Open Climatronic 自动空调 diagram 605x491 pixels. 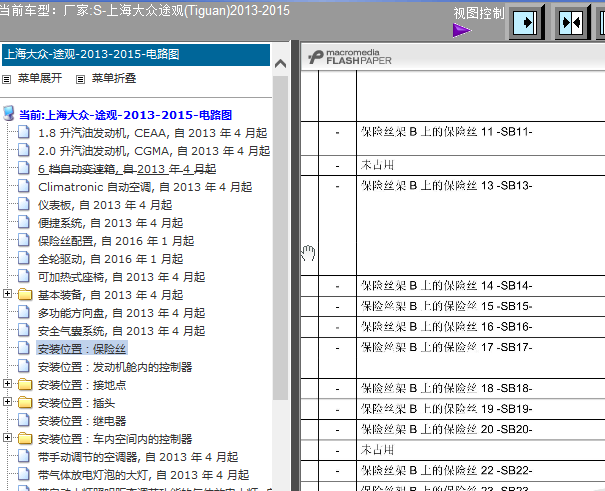pos(145,187)
